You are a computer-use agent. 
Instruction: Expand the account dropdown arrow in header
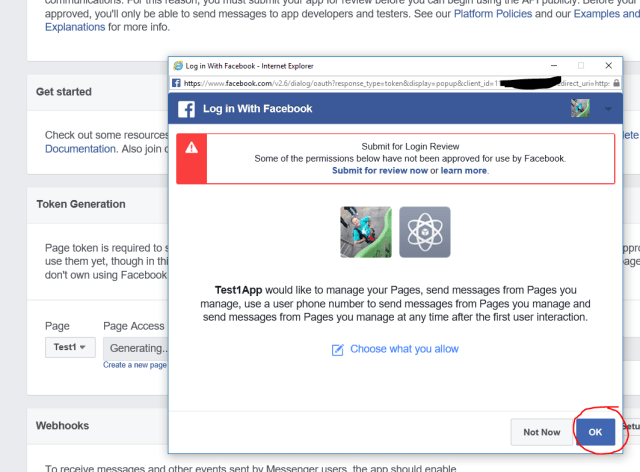click(608, 108)
